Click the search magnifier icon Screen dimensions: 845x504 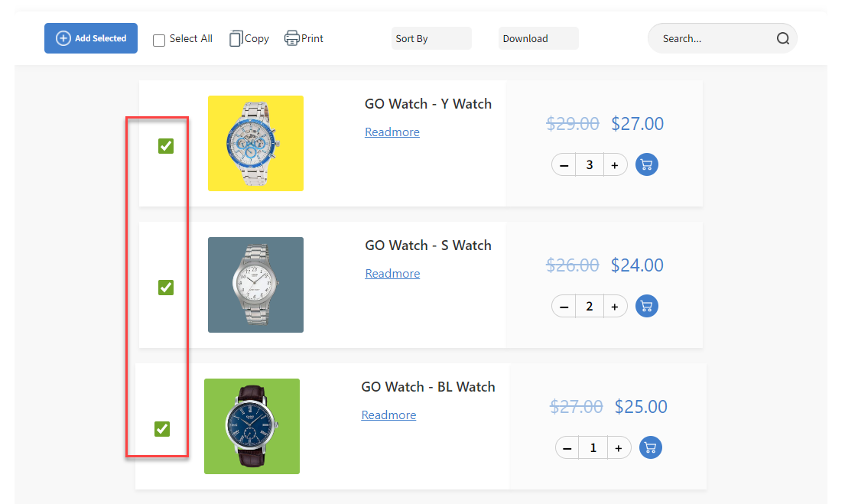(x=782, y=37)
